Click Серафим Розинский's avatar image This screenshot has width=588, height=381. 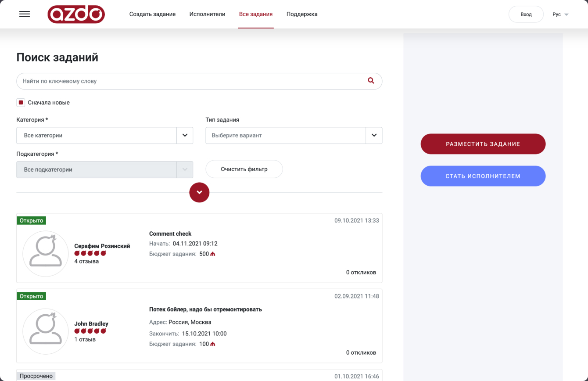click(x=46, y=254)
